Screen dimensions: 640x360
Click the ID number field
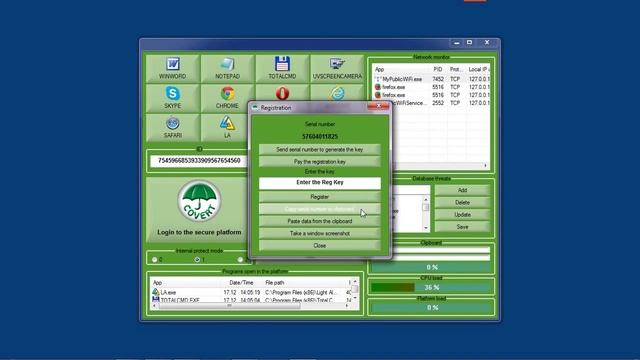199,161
